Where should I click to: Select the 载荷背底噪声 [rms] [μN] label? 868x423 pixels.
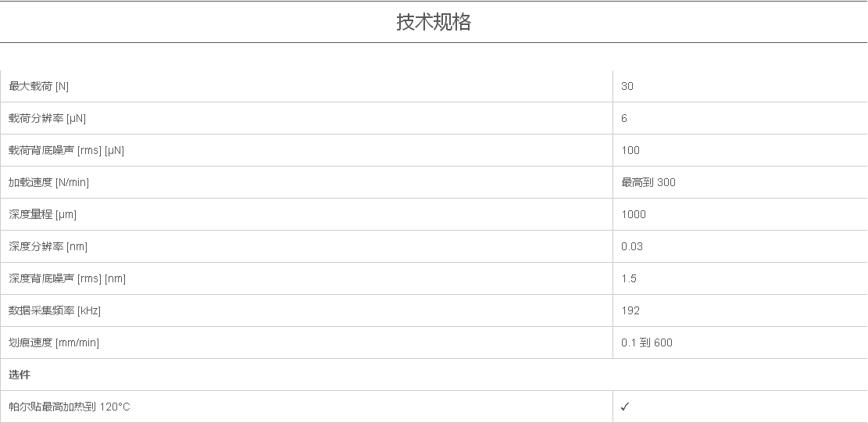(x=66, y=150)
